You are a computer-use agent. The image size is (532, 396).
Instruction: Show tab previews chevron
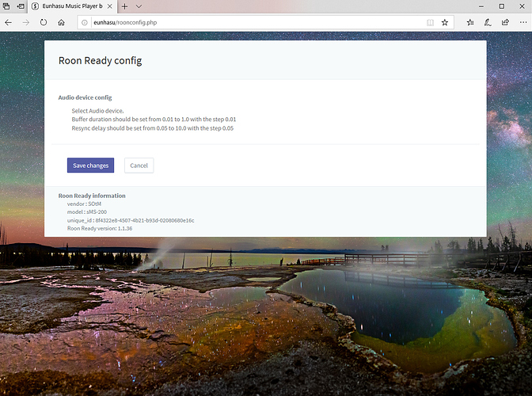coord(139,6)
